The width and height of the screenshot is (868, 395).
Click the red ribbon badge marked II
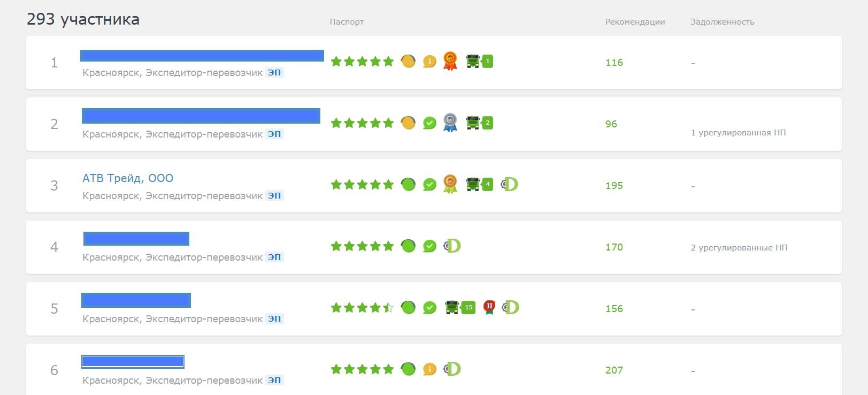[489, 307]
